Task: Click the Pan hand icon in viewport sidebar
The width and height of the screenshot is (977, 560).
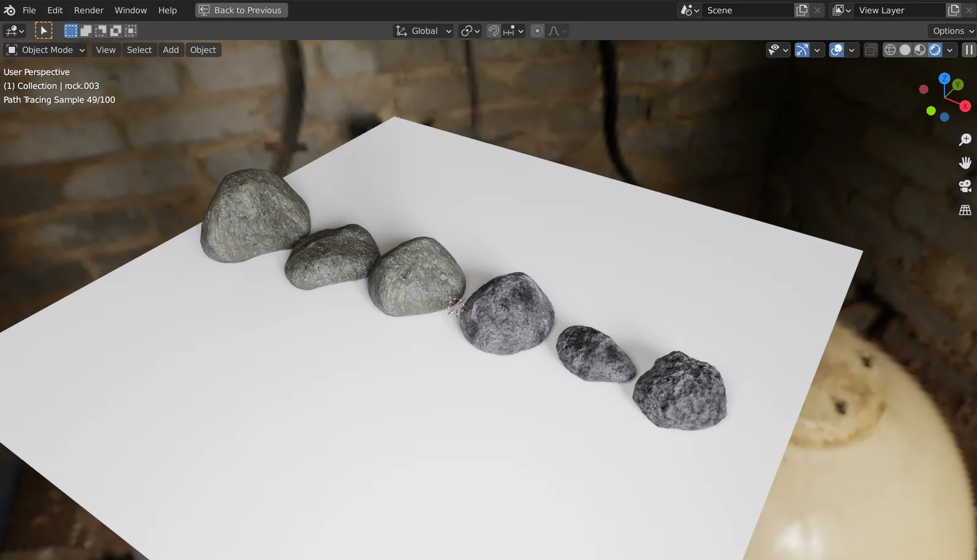Action: pos(965,162)
